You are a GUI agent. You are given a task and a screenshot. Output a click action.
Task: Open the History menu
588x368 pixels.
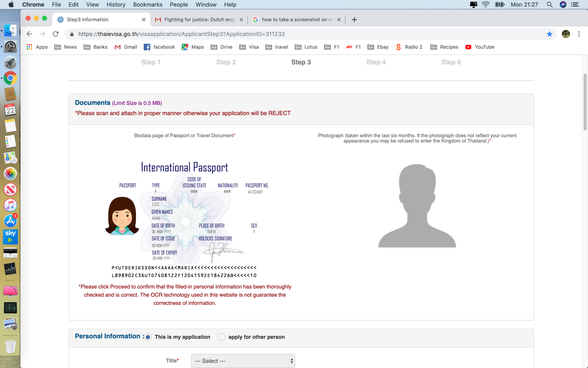pyautogui.click(x=116, y=5)
